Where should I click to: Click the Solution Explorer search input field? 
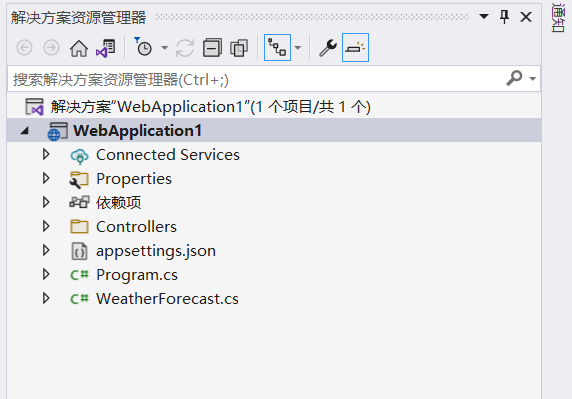(255, 79)
